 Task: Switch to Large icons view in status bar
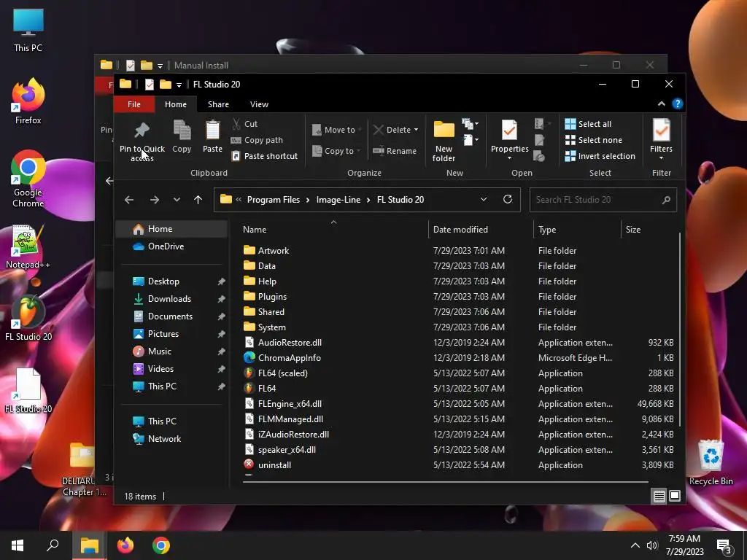[675, 496]
